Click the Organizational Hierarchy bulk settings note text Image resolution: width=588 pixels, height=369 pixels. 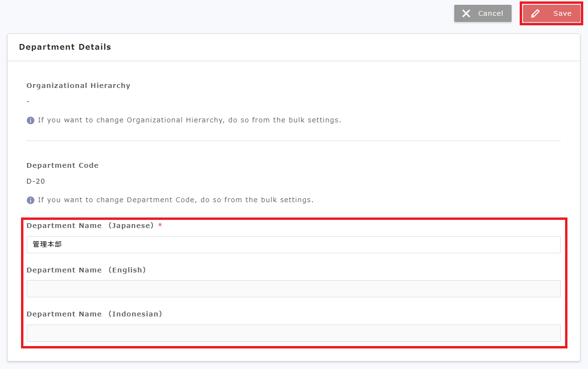pyautogui.click(x=189, y=120)
